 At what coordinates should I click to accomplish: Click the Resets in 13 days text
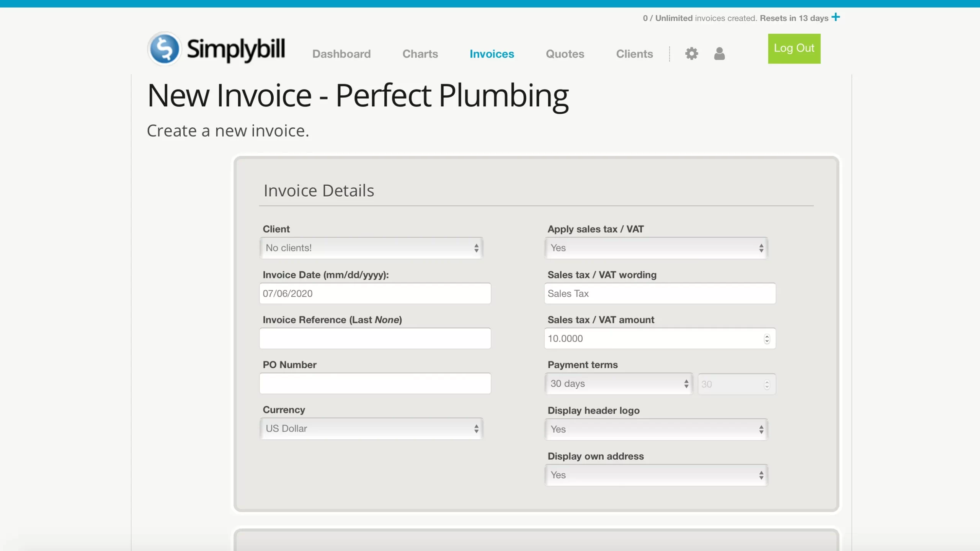tap(794, 18)
